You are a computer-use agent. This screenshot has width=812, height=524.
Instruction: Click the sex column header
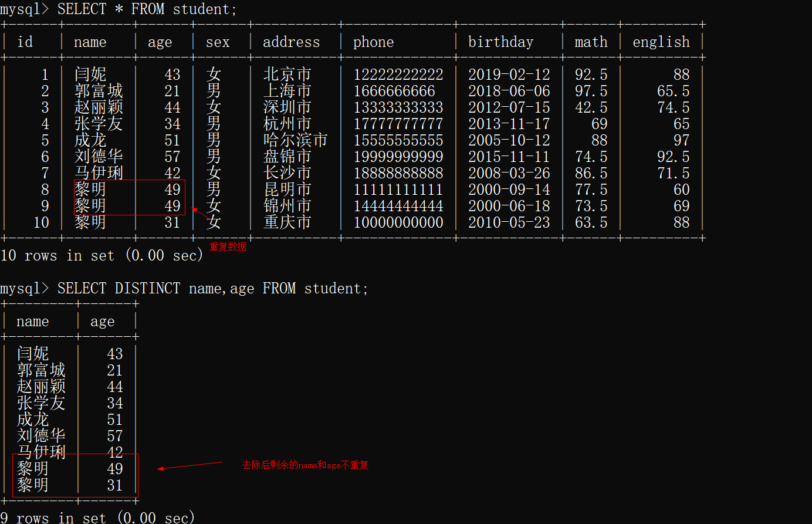click(218, 42)
